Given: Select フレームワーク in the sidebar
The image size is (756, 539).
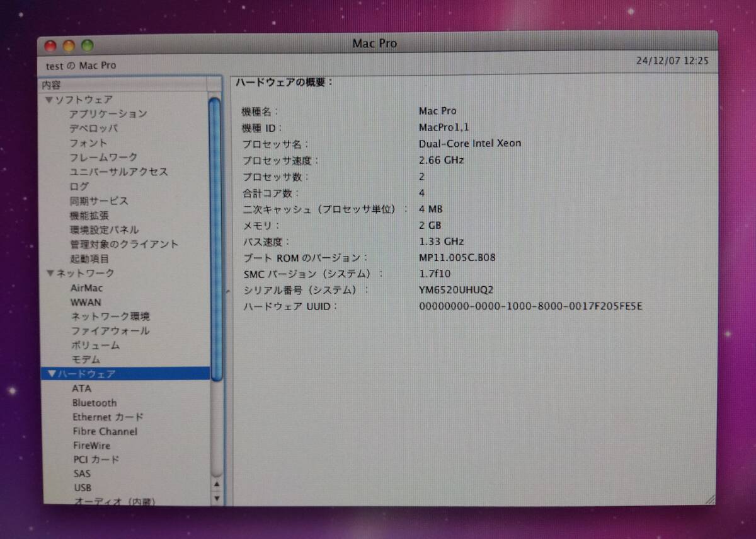Looking at the screenshot, I should point(103,158).
